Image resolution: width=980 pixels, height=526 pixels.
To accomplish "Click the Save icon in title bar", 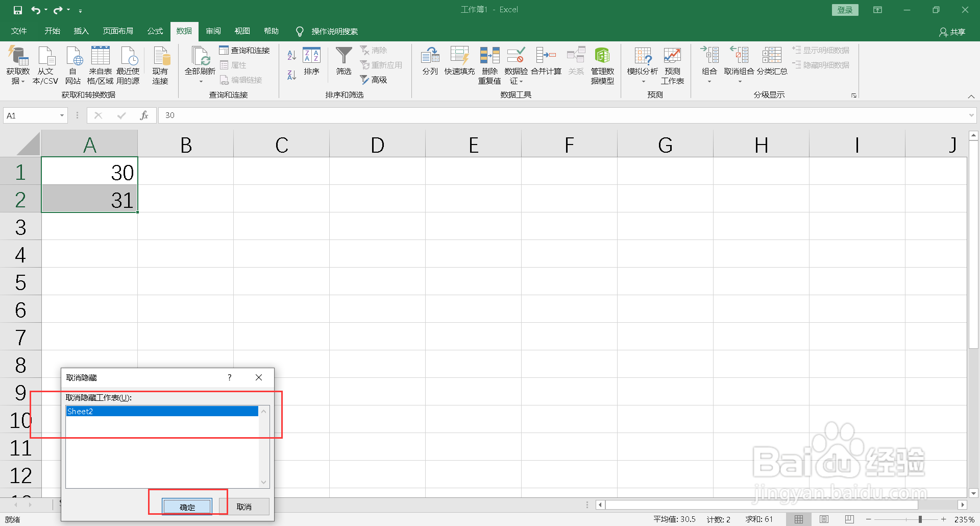I will pos(18,10).
